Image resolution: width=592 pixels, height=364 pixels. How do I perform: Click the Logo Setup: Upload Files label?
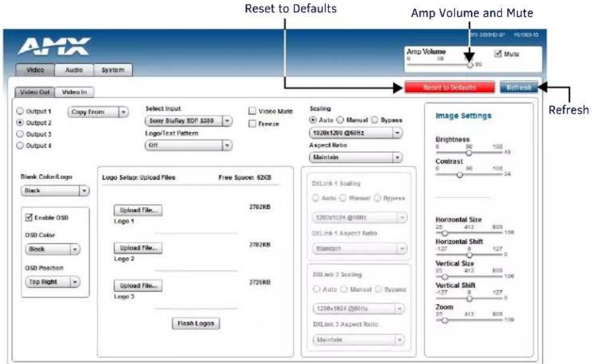pyautogui.click(x=139, y=177)
